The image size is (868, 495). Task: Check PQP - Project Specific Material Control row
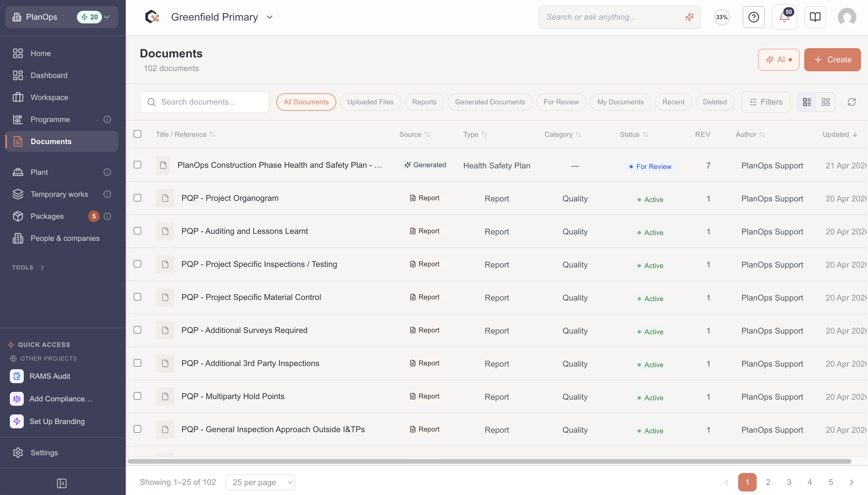click(137, 297)
